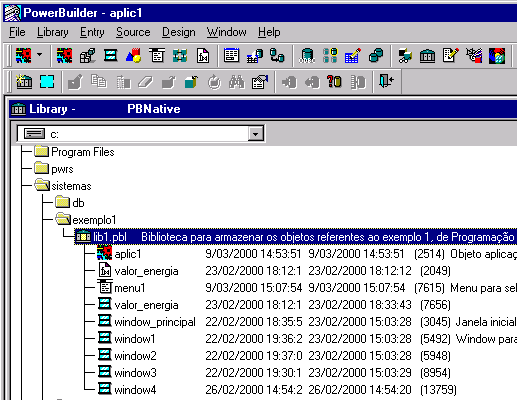This screenshot has width=517, height=400.
Task: Click the Select All cyan icon
Action: point(47,81)
